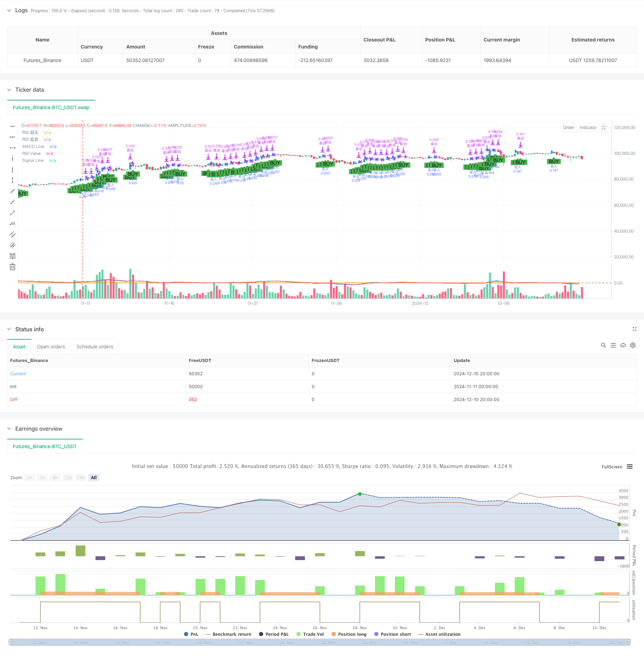The image size is (644, 656).
Task: Click the FullScreen button
Action: click(612, 467)
